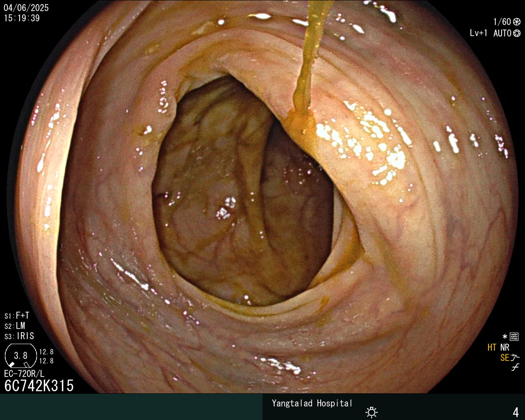Screen dimensions: 525x420
Task: Click the serial number 6C742K315
Action: click(x=39, y=386)
